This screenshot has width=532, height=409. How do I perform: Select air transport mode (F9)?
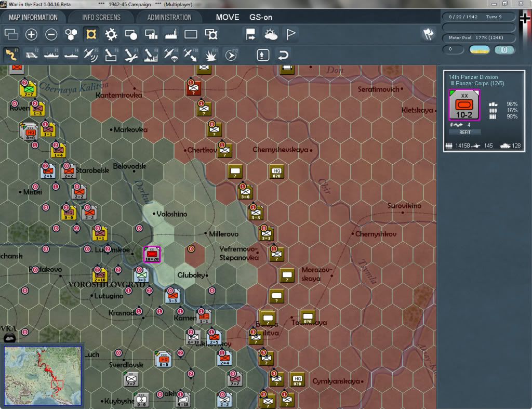(x=171, y=55)
